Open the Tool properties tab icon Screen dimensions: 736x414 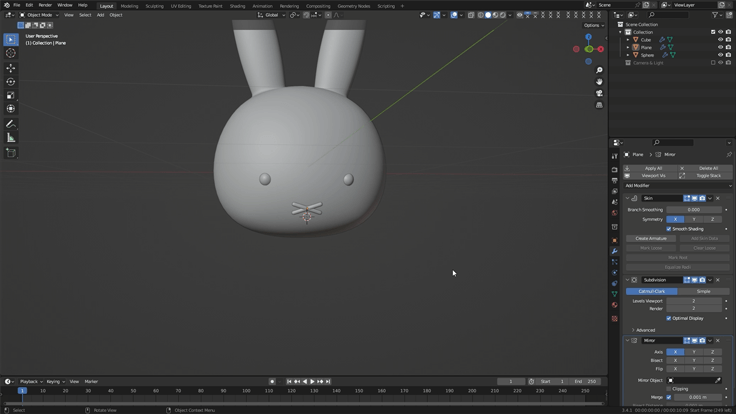tap(614, 156)
